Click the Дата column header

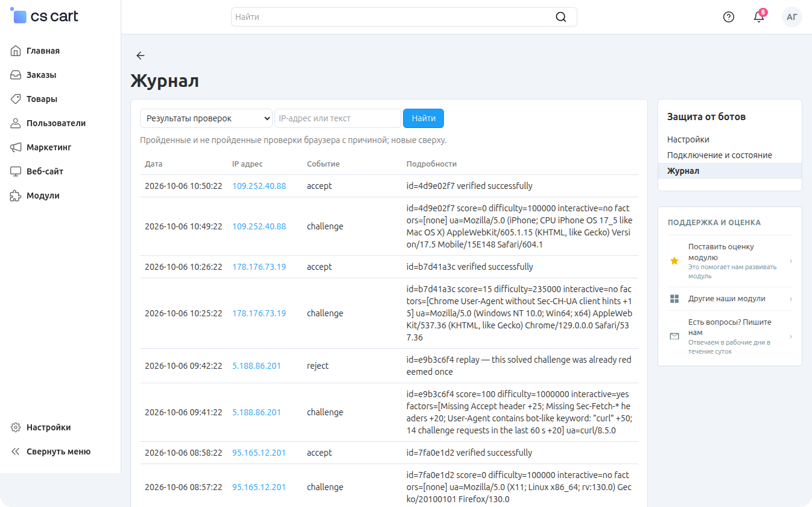(x=154, y=164)
